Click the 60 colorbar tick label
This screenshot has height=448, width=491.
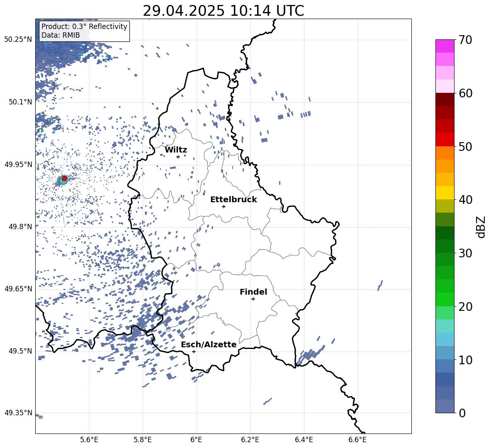(x=465, y=93)
